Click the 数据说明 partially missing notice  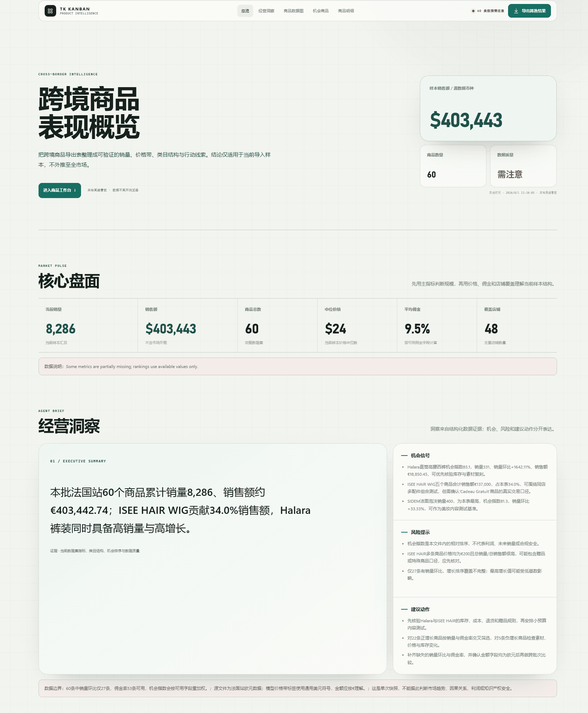point(298,367)
